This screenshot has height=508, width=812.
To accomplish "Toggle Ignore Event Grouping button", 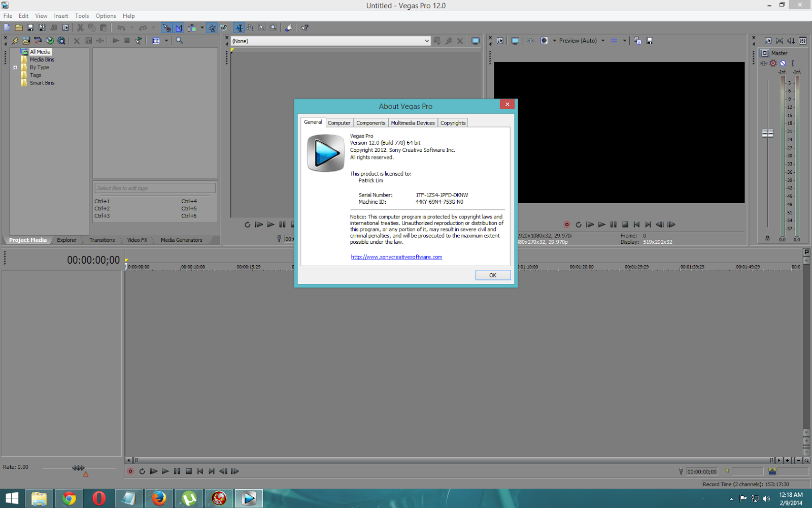I will 223,28.
